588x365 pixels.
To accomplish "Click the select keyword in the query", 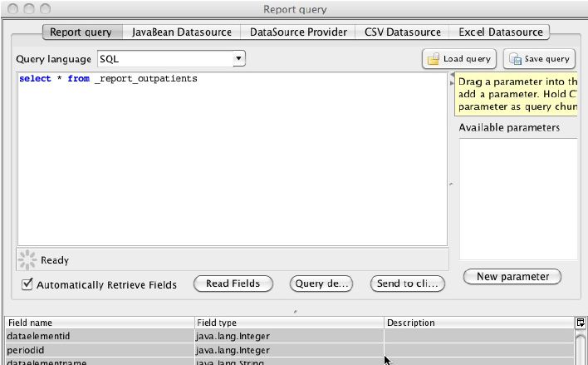I will (35, 78).
